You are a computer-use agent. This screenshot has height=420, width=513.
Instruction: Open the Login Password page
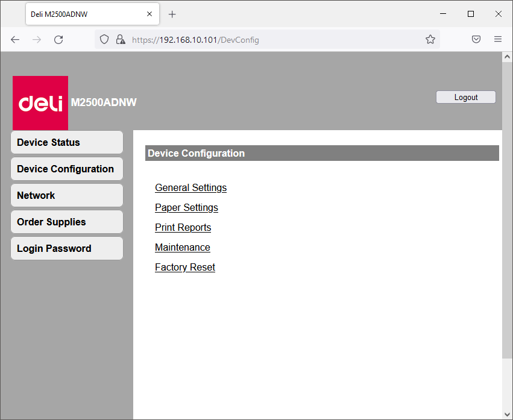tap(66, 248)
